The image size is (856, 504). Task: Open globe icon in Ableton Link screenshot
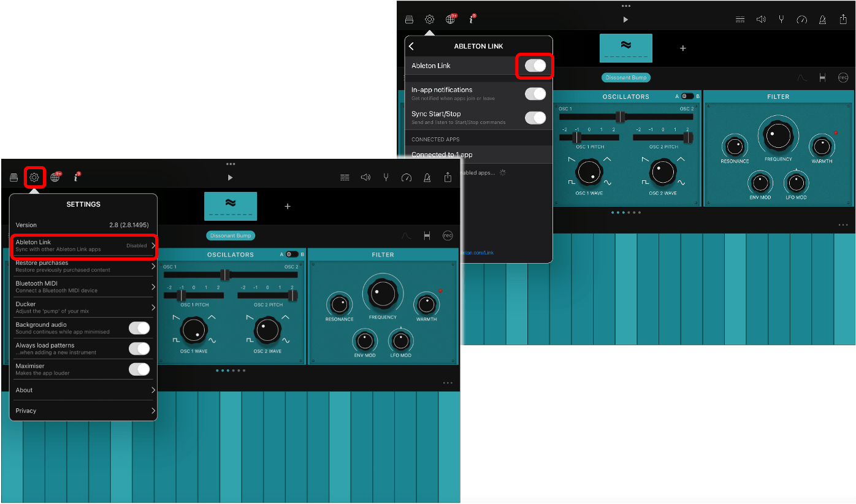(x=451, y=20)
